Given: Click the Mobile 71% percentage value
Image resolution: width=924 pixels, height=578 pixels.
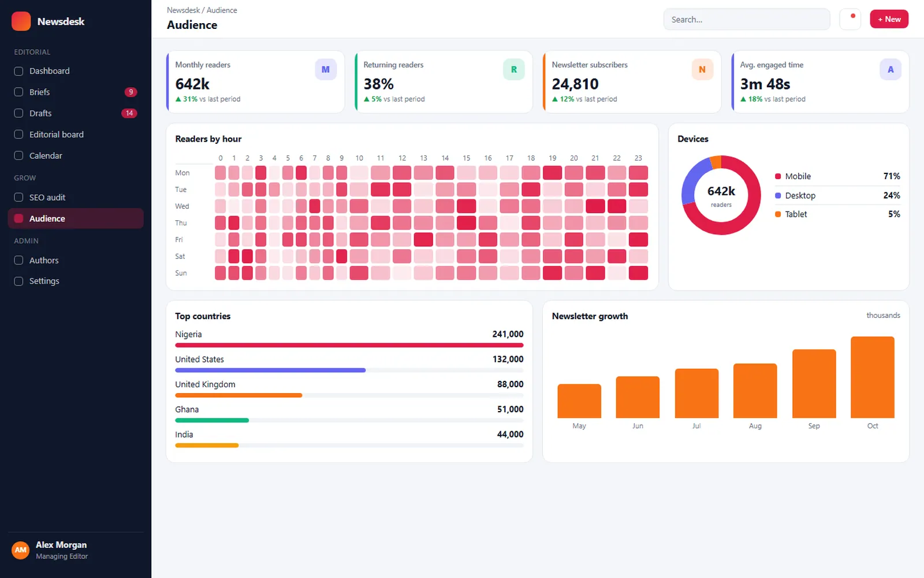Looking at the screenshot, I should [x=892, y=176].
